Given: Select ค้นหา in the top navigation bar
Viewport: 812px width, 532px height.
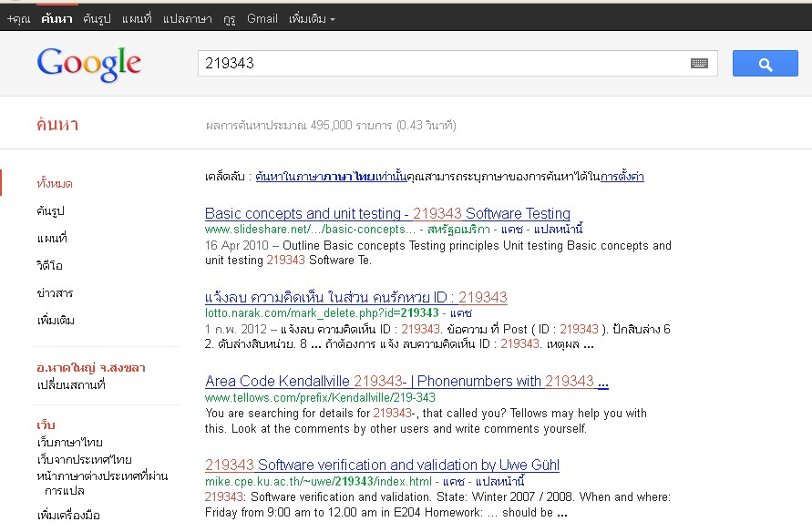Looking at the screenshot, I should click(x=57, y=19).
